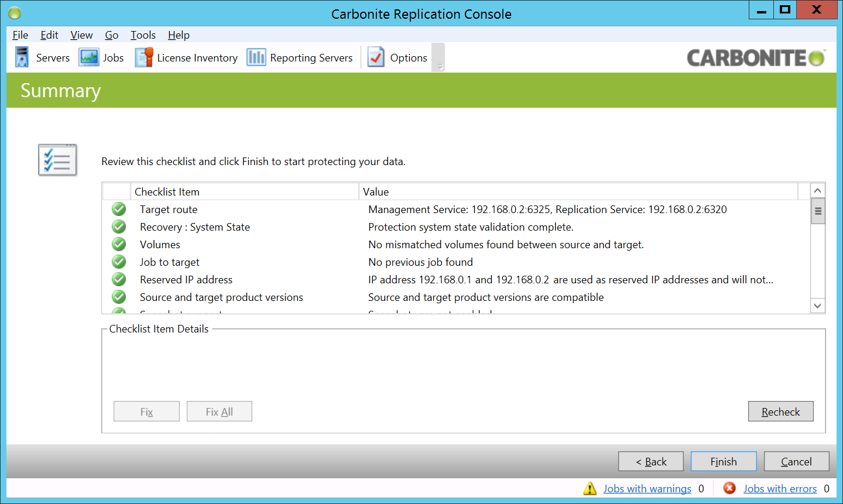Open the Options checkmark icon
843x504 pixels.
click(x=376, y=57)
